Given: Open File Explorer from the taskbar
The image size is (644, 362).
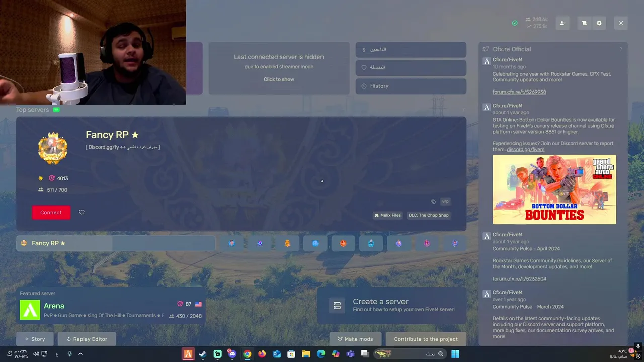Looking at the screenshot, I should (306, 354).
